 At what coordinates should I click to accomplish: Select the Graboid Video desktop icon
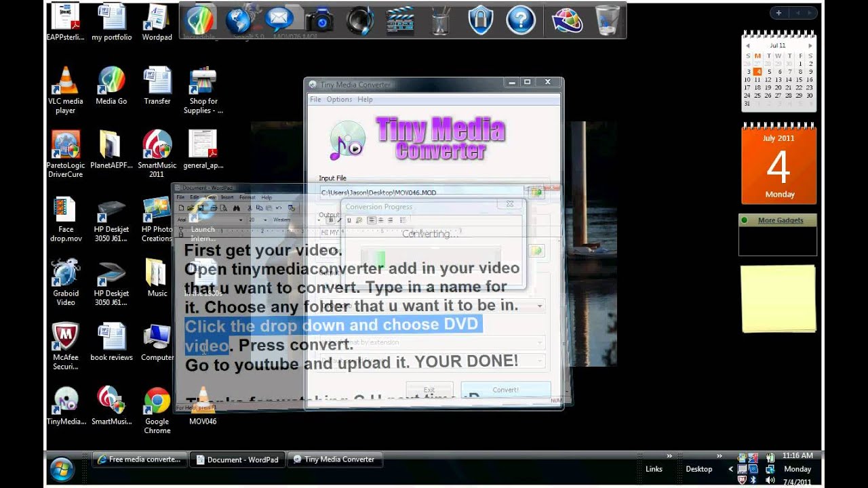(65, 283)
